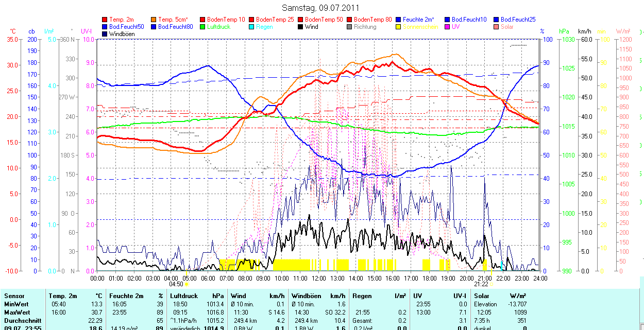
Task: Click the cyan Regen legend square
Action: (252, 27)
